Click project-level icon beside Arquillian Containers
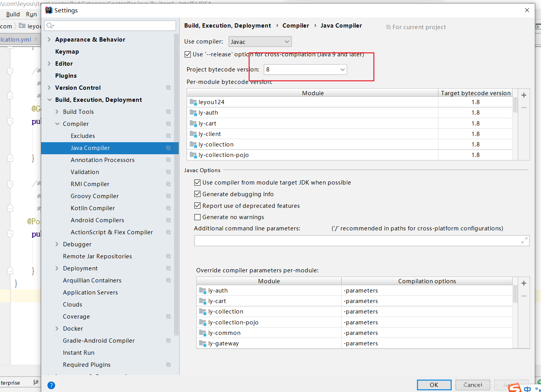Screen dimensions: 541x392 168,280
